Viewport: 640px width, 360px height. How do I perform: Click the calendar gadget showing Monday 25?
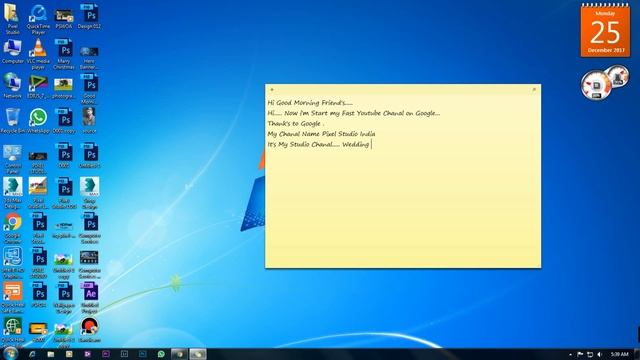click(x=605, y=30)
